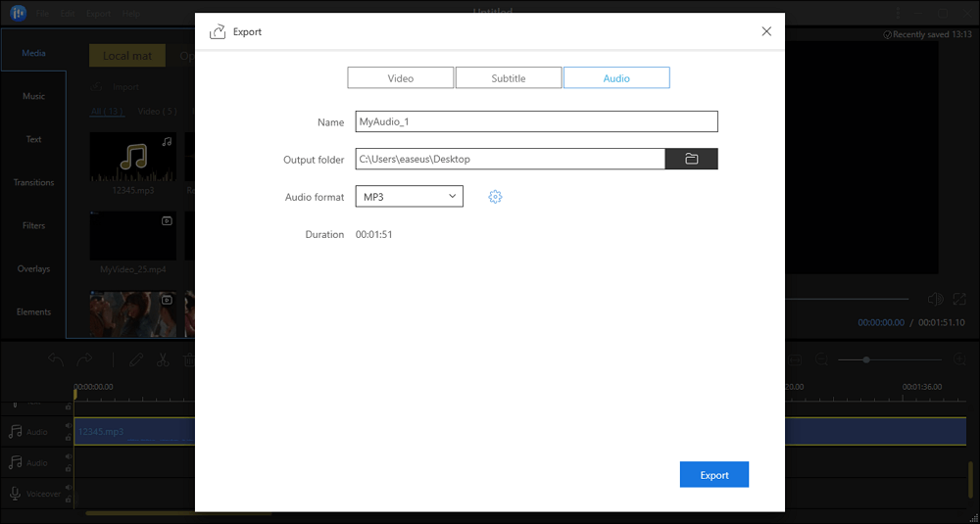Click the undo arrow above the timeline
Screen dimensions: 980x524
tap(57, 360)
